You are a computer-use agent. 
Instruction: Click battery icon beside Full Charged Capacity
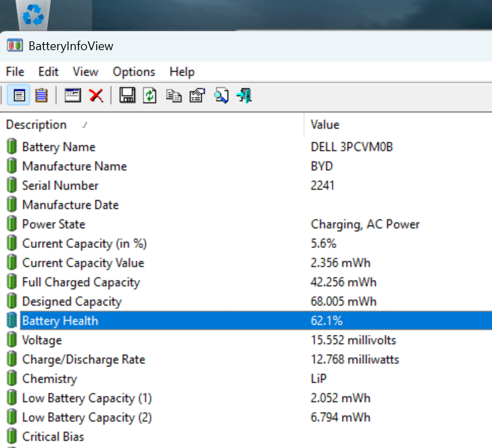tap(12, 282)
